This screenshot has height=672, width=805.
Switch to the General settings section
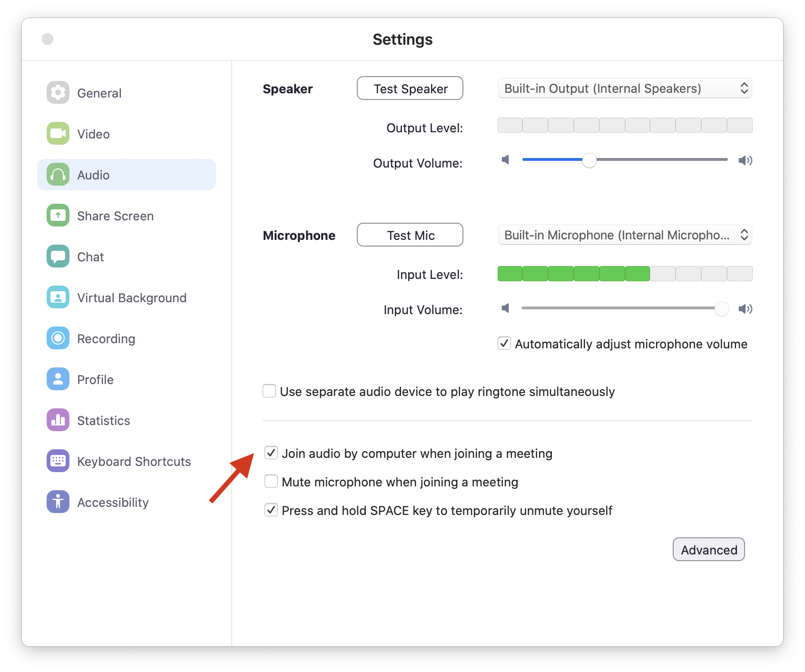click(58, 93)
